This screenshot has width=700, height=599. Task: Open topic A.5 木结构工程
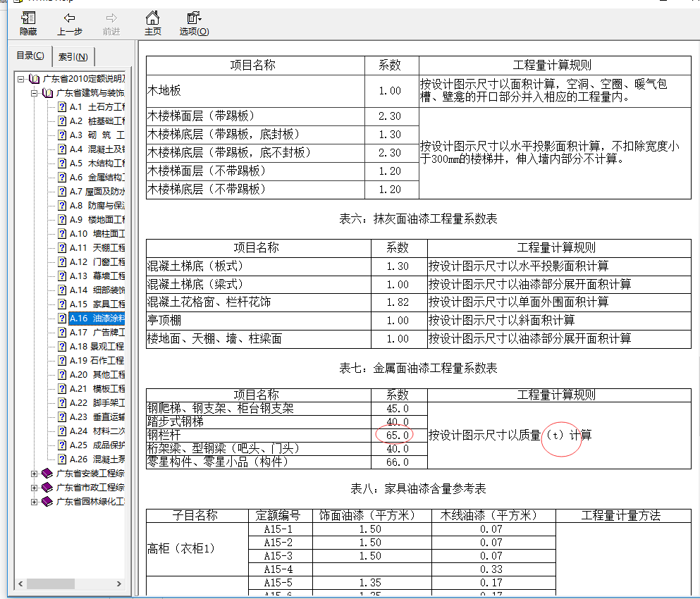[x=97, y=163]
